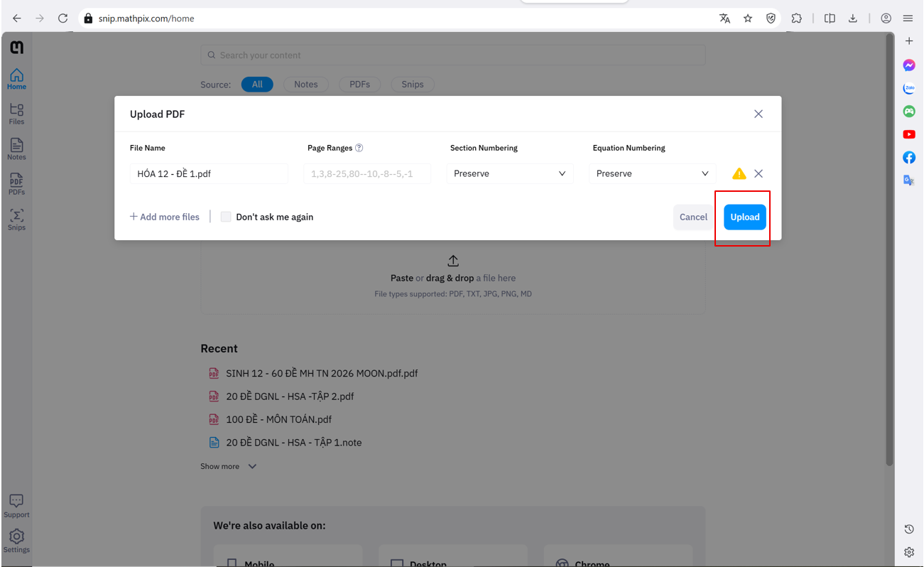Image resolution: width=924 pixels, height=567 pixels.
Task: Expand the Show more recent list
Action: [228, 466]
